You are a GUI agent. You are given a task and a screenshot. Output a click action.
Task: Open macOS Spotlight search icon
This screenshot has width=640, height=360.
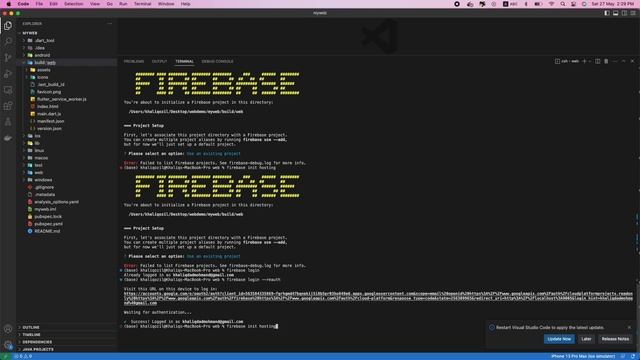(562, 4)
